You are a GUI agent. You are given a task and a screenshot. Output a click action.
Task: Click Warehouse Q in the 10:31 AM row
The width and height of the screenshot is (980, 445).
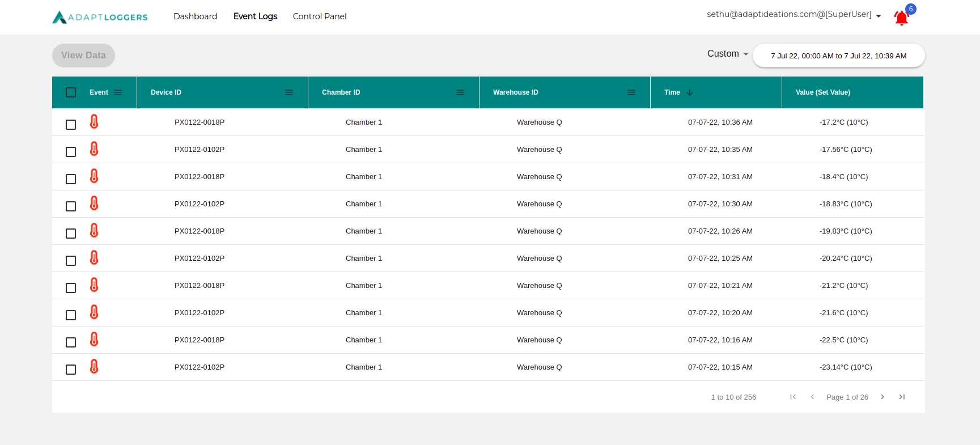point(540,177)
